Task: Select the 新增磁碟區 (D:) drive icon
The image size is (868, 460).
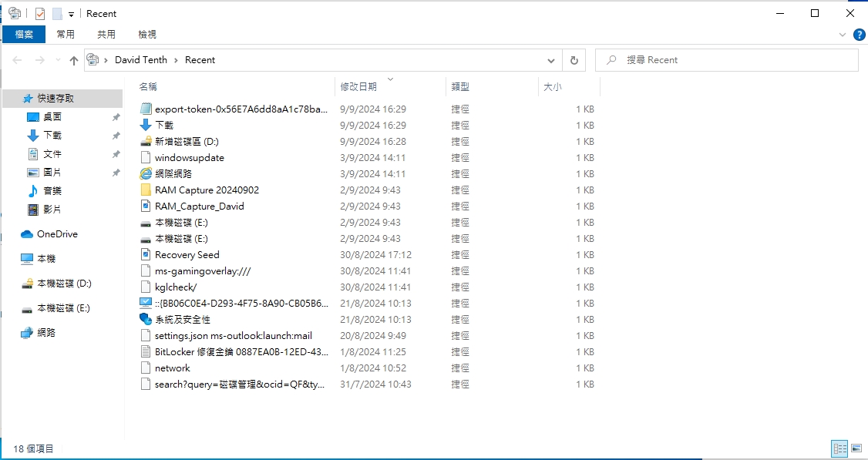Action: (146, 141)
